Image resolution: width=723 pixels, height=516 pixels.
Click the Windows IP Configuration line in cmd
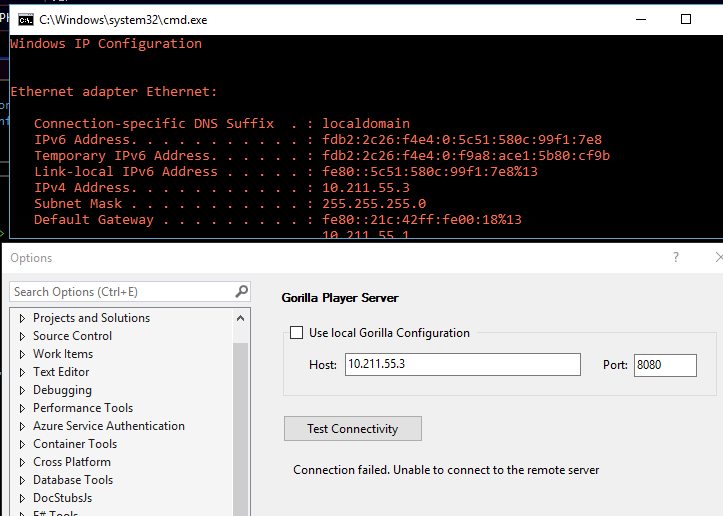106,44
